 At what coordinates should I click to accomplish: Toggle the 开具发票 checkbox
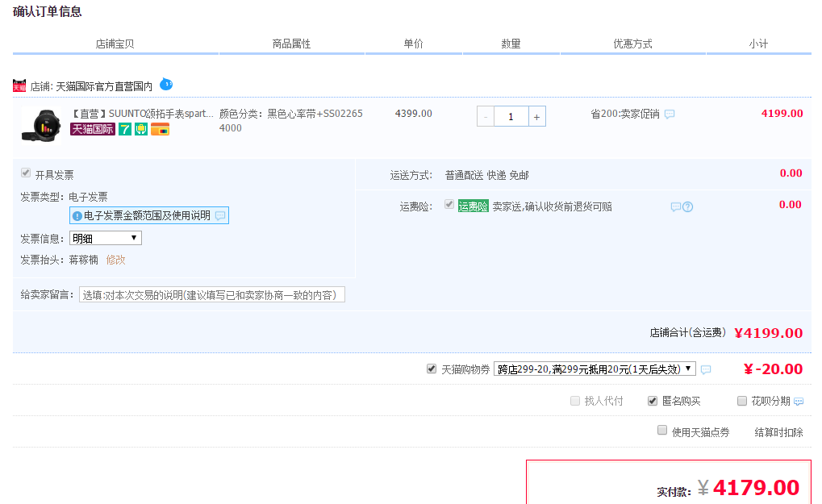[x=26, y=173]
